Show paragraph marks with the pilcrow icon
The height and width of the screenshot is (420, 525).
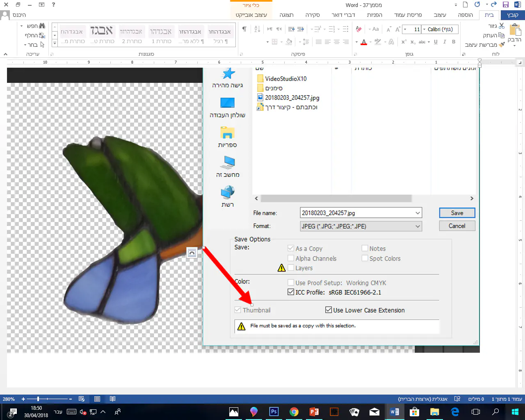click(244, 29)
